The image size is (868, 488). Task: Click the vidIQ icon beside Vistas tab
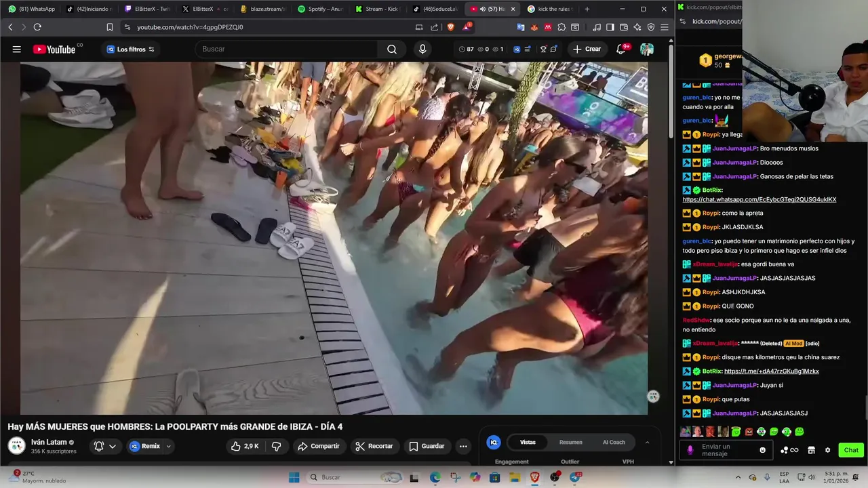494,443
